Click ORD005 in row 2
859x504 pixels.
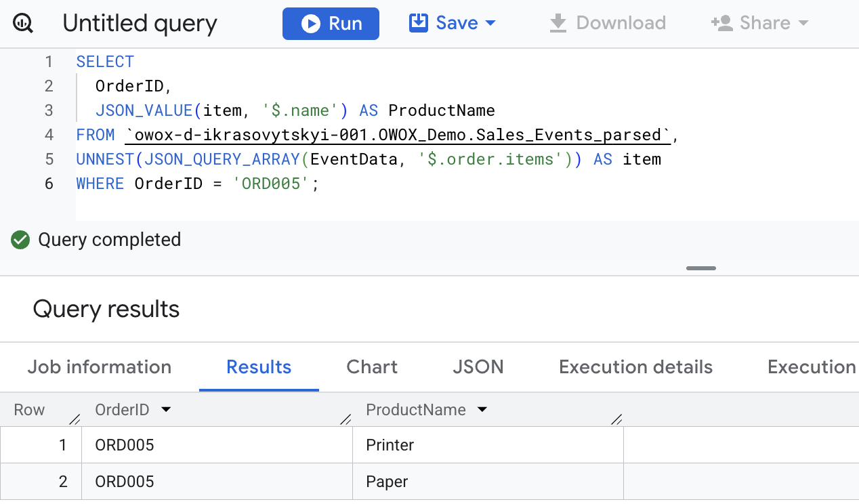[125, 482]
